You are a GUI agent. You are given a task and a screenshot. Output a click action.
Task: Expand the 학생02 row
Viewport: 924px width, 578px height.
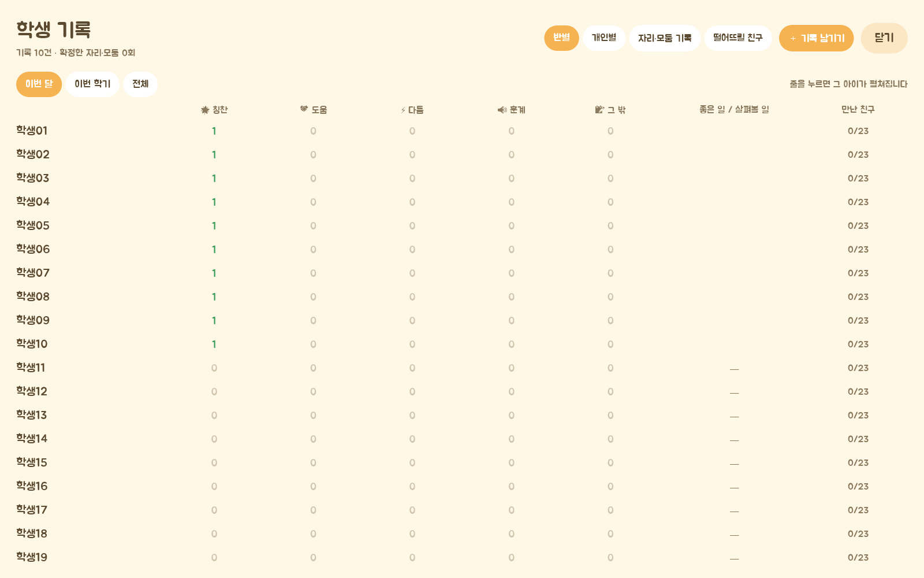[462, 155]
